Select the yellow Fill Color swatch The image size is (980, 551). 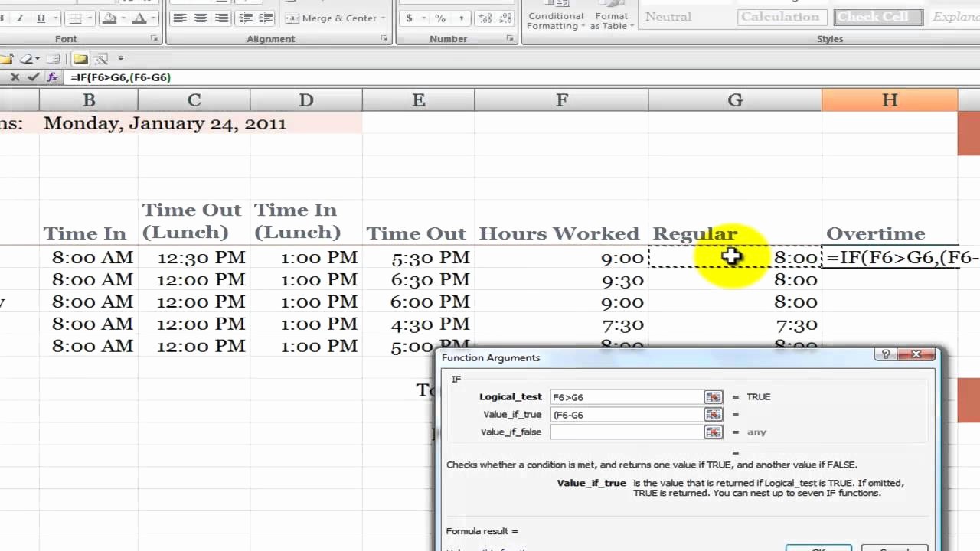(x=109, y=17)
